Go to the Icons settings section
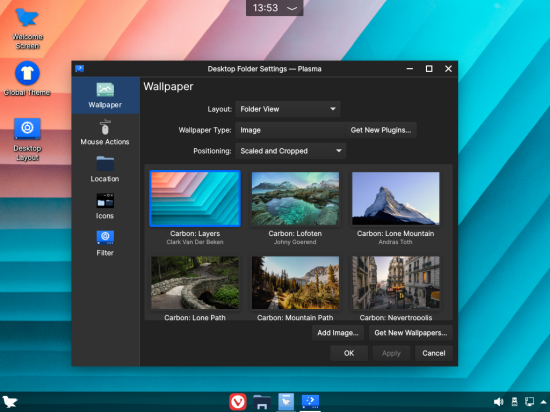This screenshot has width=550, height=412. click(x=105, y=206)
